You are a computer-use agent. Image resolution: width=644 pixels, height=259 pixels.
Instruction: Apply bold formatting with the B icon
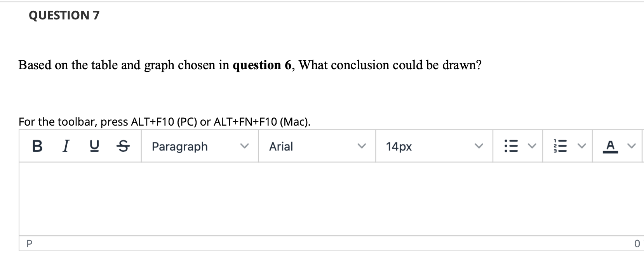coord(37,146)
